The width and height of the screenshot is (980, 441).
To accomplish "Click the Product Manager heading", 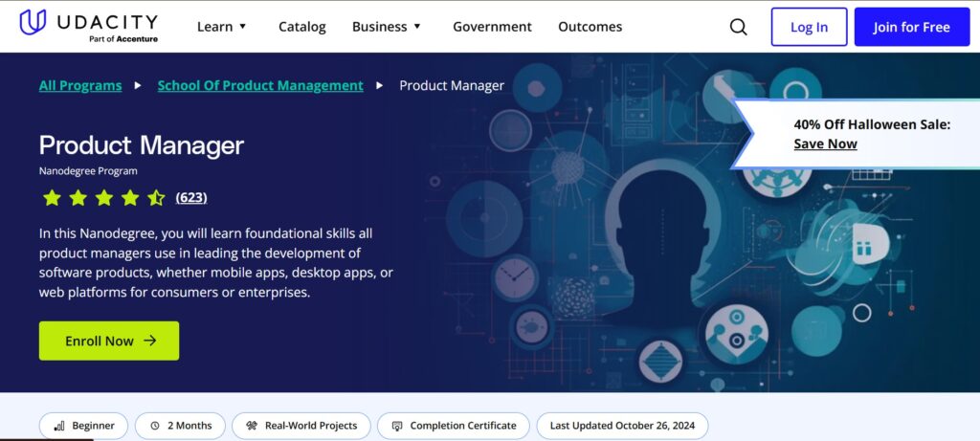I will [142, 145].
